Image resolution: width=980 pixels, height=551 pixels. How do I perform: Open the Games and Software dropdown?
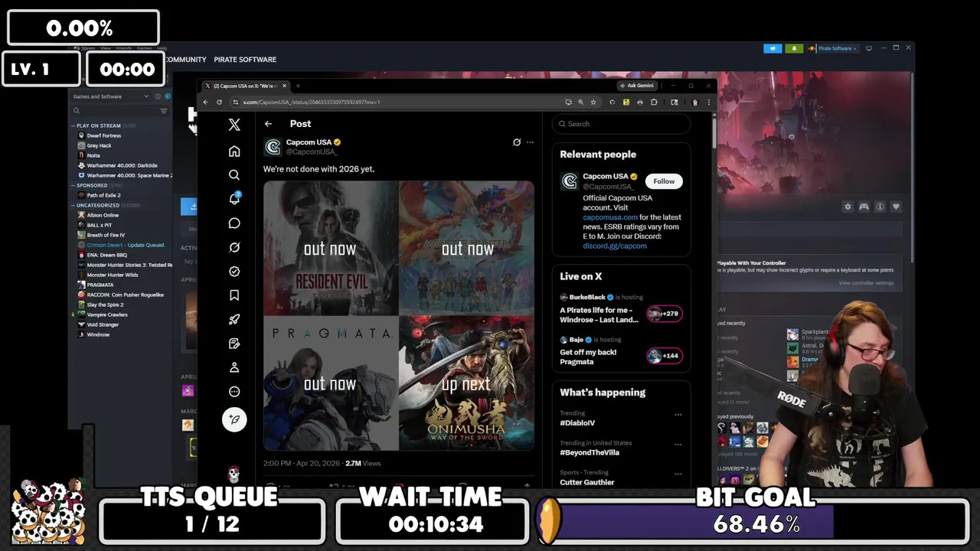(x=111, y=96)
